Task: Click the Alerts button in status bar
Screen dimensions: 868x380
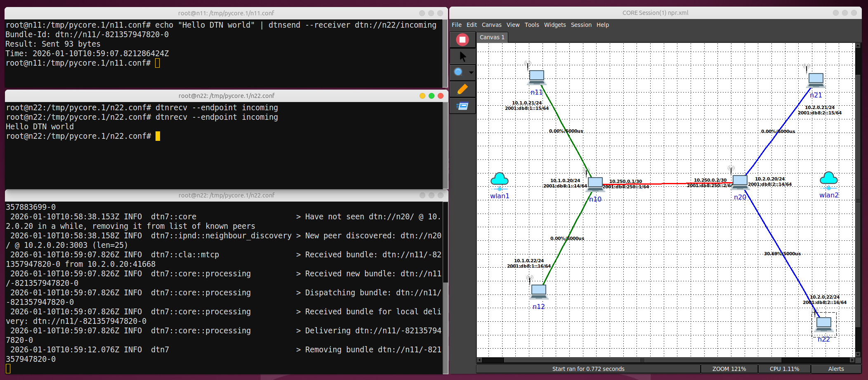Action: pos(836,369)
